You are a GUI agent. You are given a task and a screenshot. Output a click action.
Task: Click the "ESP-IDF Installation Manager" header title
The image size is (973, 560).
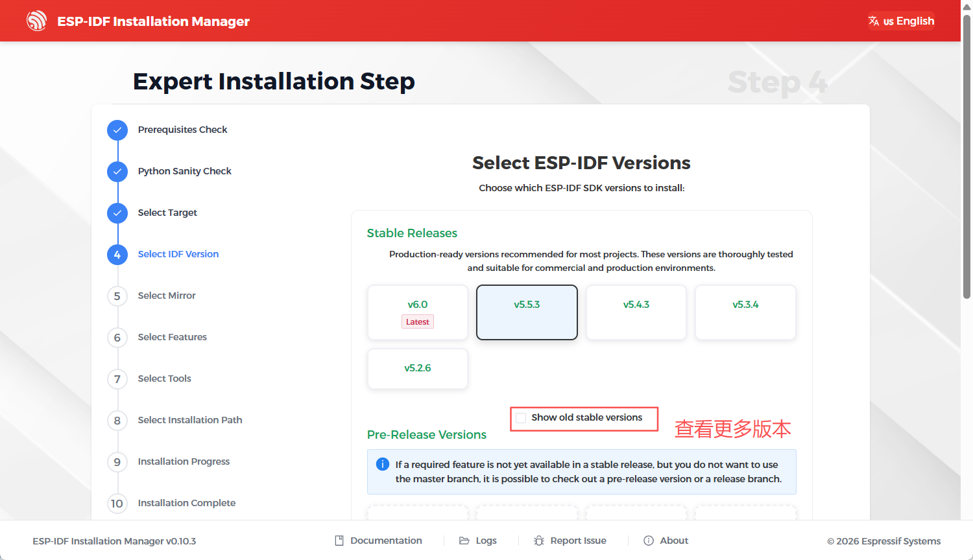(x=153, y=21)
